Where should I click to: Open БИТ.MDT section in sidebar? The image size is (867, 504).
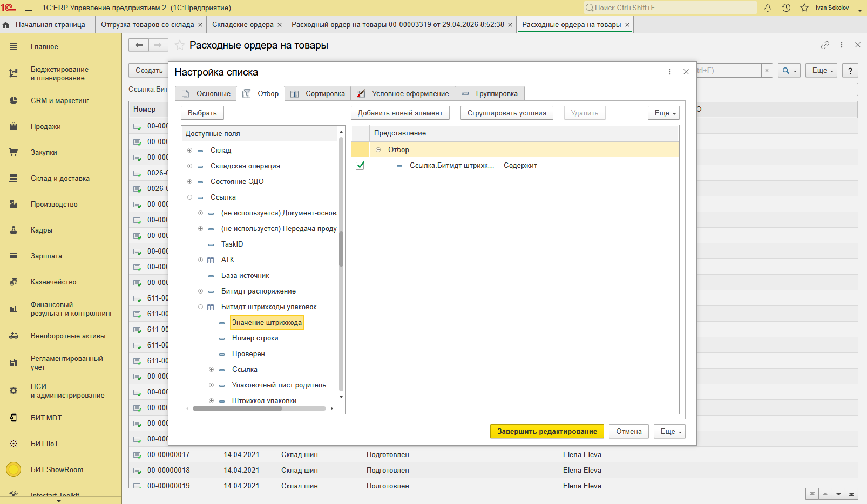(60, 418)
